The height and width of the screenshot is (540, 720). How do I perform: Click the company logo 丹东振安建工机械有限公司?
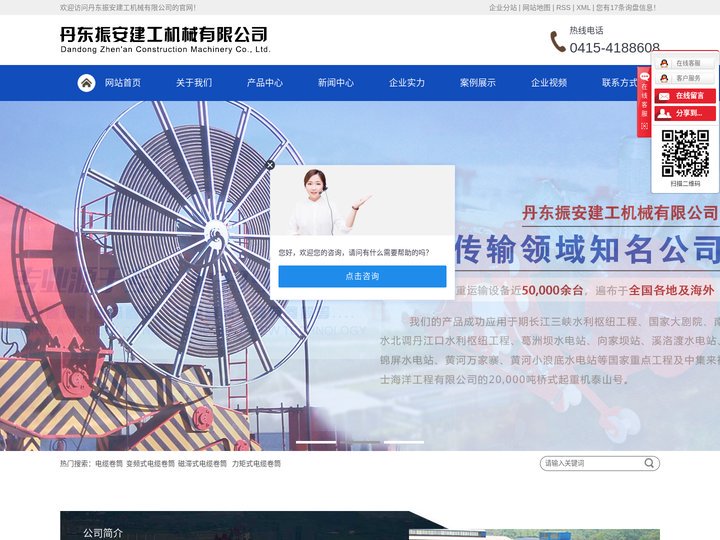tap(165, 39)
